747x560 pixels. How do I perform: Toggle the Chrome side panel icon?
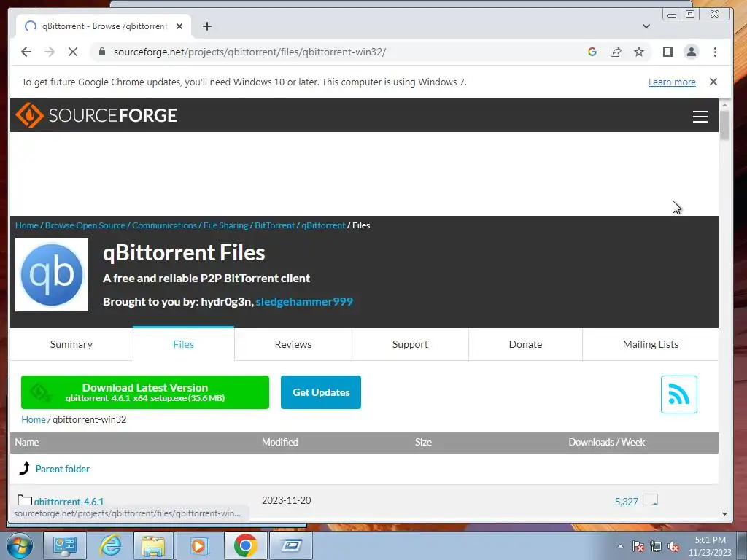point(668,52)
